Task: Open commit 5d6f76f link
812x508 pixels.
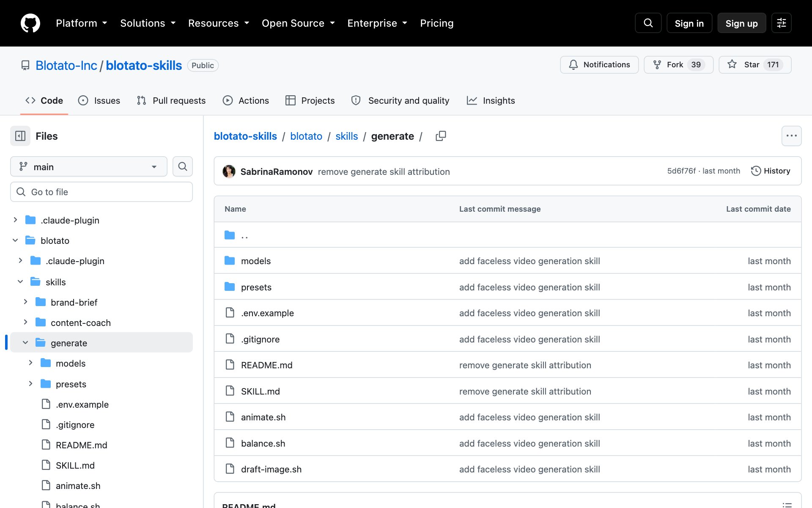Action: point(681,171)
